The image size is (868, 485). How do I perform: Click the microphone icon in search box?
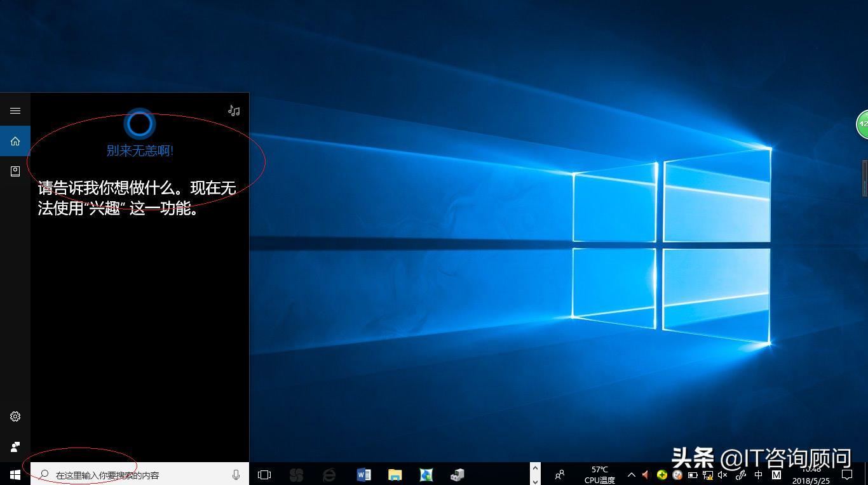point(235,474)
